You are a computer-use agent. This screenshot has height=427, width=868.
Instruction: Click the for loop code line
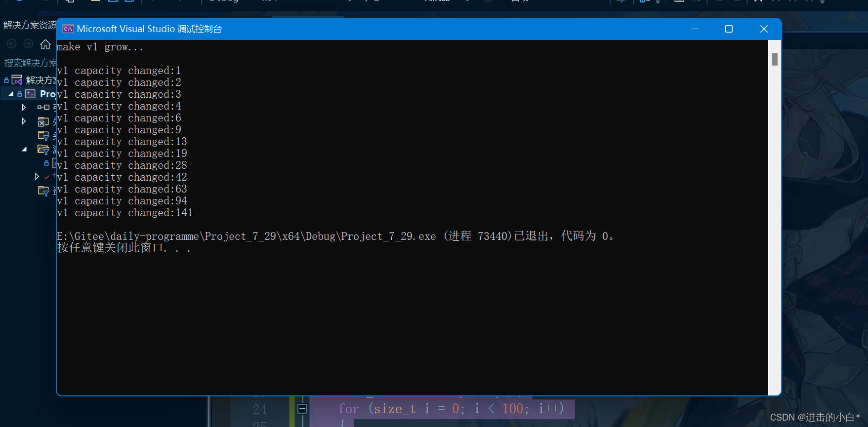point(451,409)
